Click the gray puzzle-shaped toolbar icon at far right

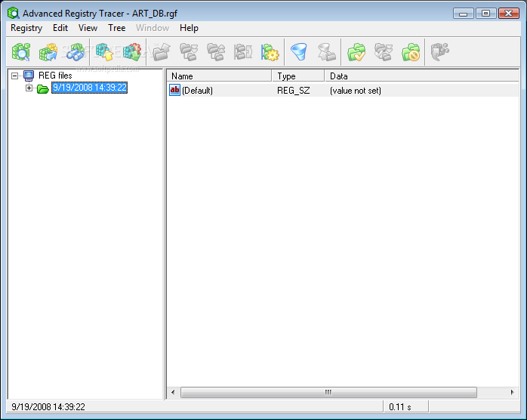(x=440, y=52)
